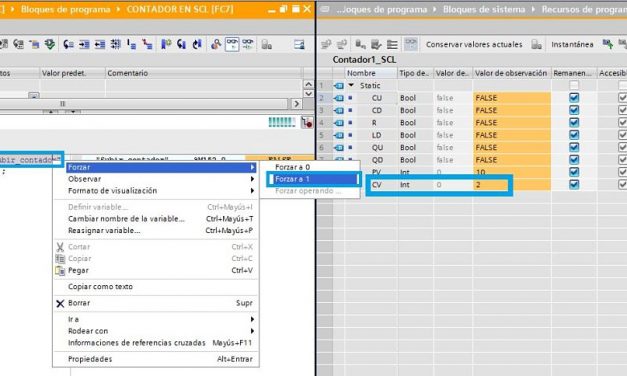Click the Nombre column header
The height and width of the screenshot is (376, 627).
(x=370, y=73)
